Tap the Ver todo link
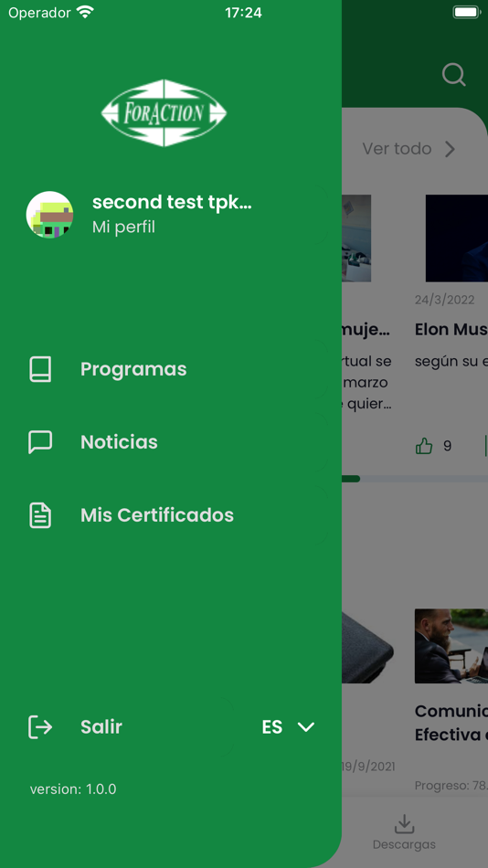 coord(397,148)
